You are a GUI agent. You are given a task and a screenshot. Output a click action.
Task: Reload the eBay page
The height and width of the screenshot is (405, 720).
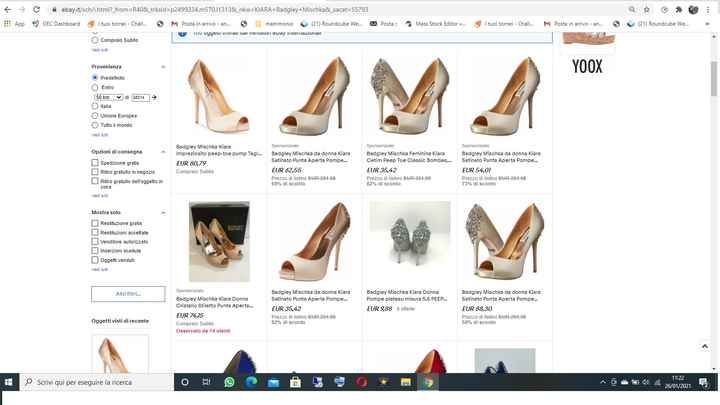click(x=37, y=9)
